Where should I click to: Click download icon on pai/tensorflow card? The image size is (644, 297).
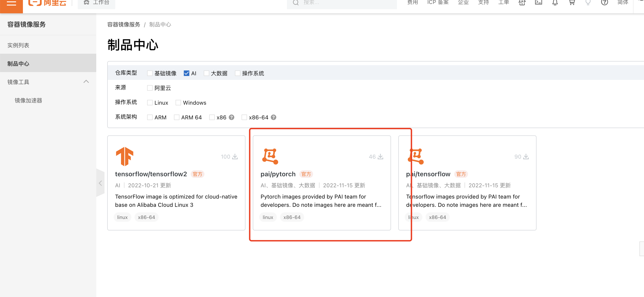526,157
